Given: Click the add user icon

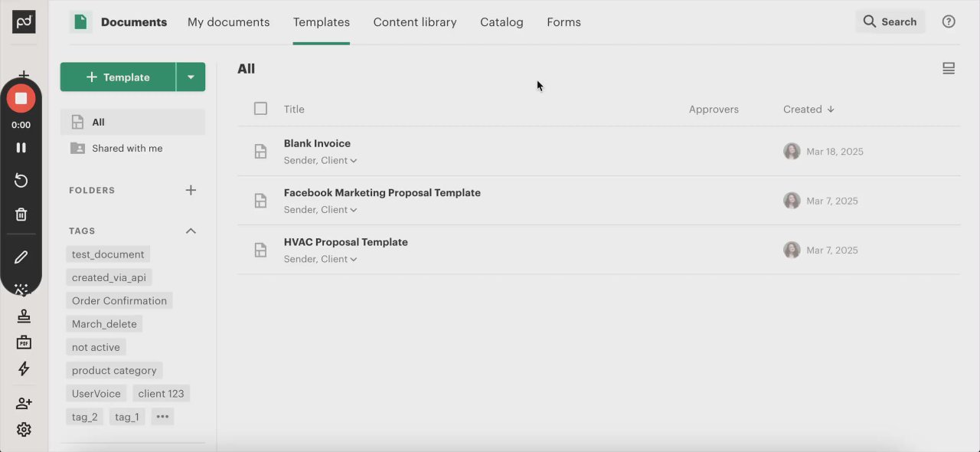Looking at the screenshot, I should pos(24,403).
